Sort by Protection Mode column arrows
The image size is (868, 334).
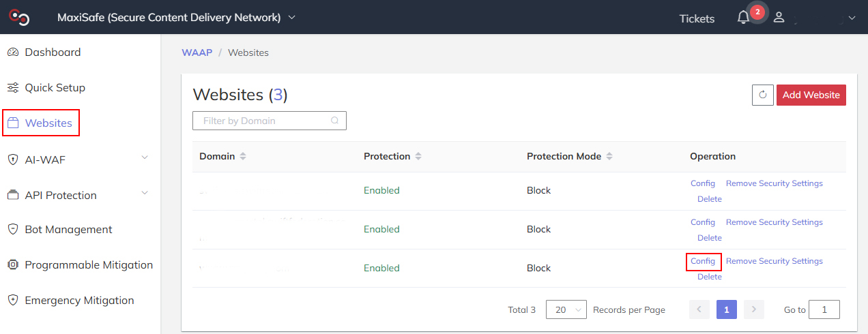[609, 156]
